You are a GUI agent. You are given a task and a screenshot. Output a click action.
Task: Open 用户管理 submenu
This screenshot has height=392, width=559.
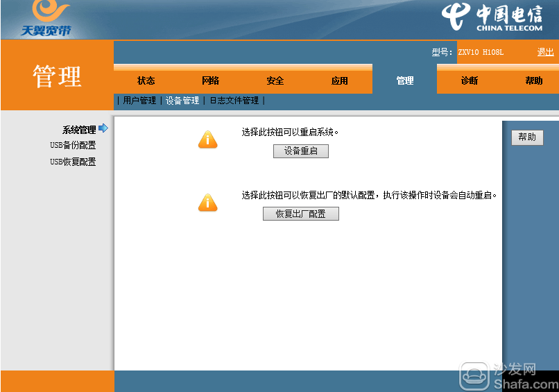(x=139, y=101)
